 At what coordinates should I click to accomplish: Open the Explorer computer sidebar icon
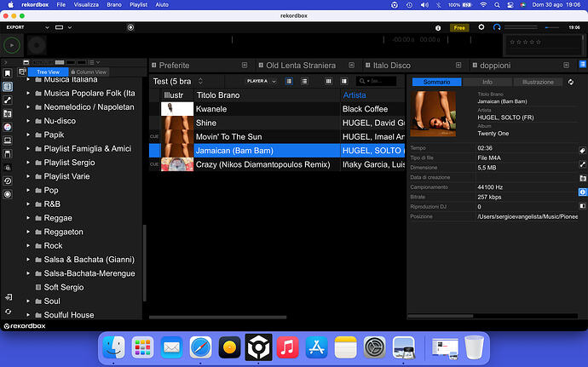8,140
